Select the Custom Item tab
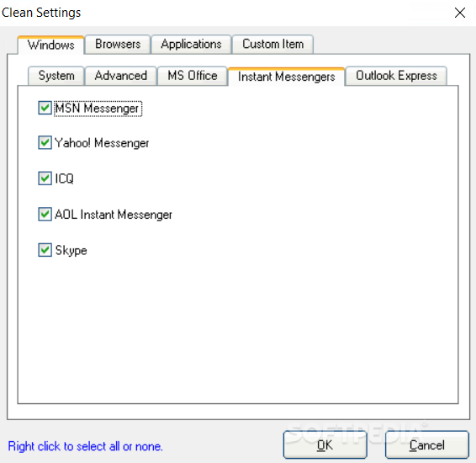476x463 pixels. [272, 45]
